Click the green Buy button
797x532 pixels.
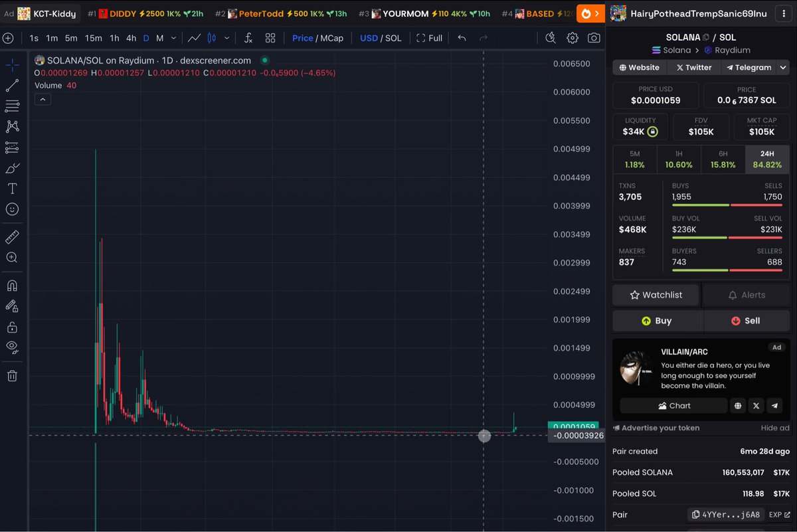point(657,320)
